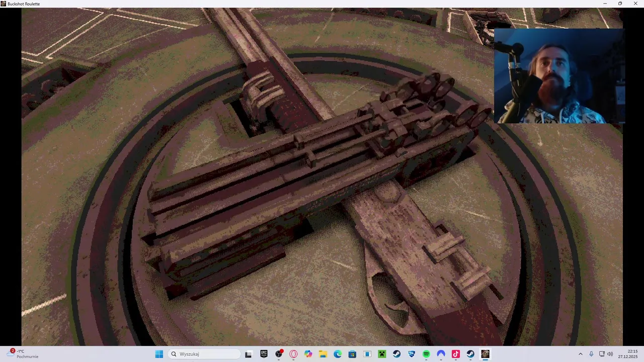Restore down the Buckshot Roulette window

pos(620,4)
